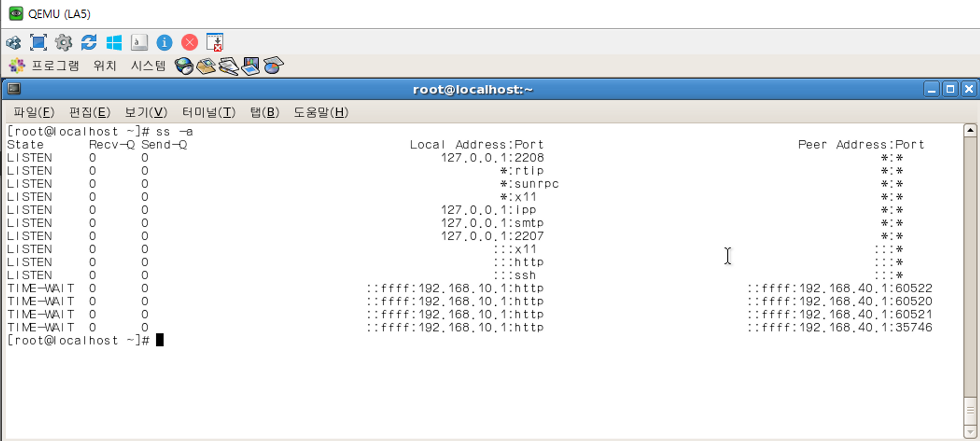The image size is (980, 441).
Task: Click local address :::ssh
Action: coord(515,275)
